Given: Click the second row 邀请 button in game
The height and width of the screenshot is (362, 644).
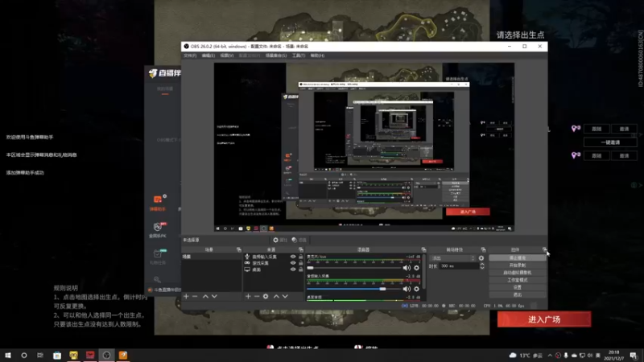Looking at the screenshot, I should click(625, 156).
